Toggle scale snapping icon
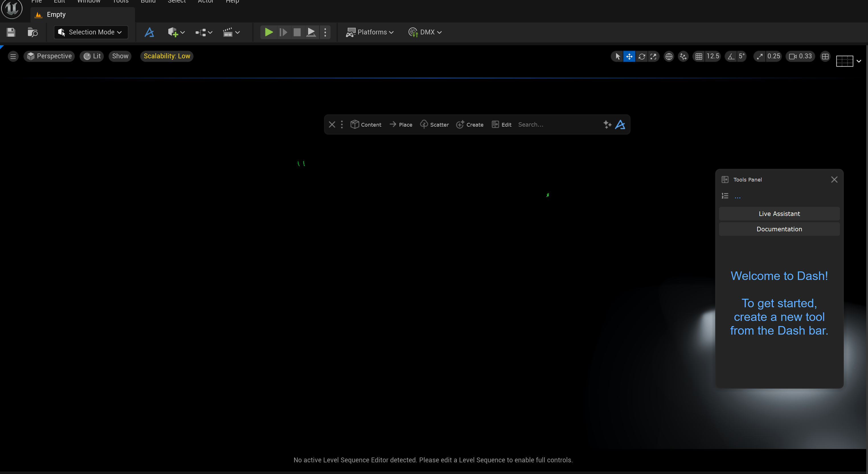Viewport: 868px width, 474px height. coord(759,57)
